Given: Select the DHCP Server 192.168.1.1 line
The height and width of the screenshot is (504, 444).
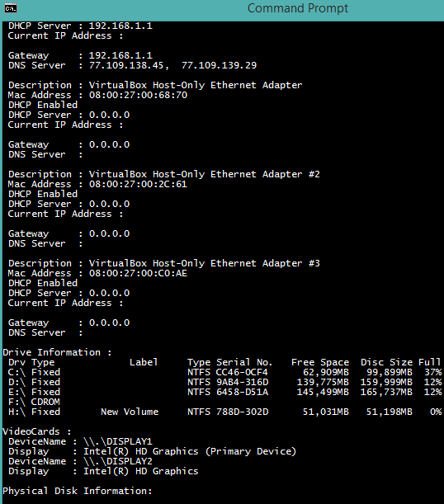Looking at the screenshot, I should pyautogui.click(x=80, y=26).
